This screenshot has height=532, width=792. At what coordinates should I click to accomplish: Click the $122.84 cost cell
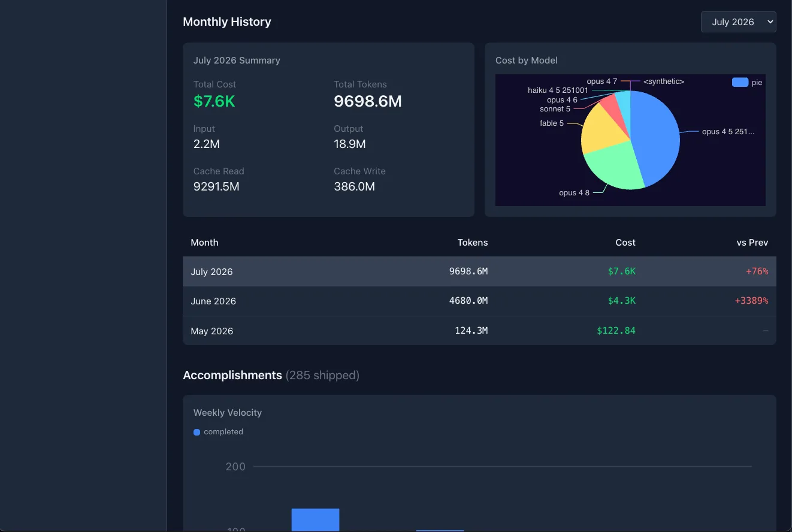tap(616, 330)
